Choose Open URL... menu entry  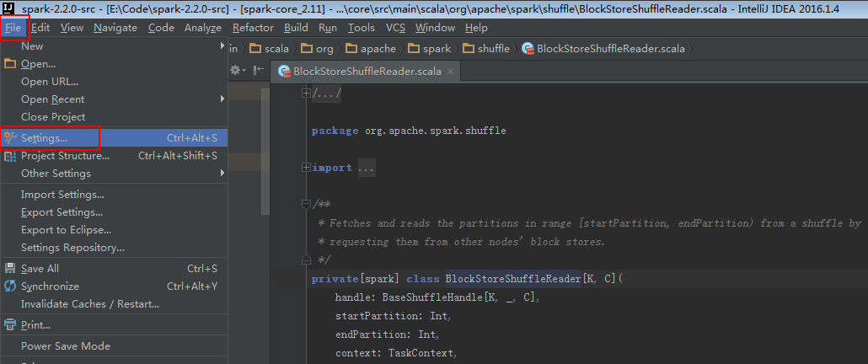tap(114, 82)
